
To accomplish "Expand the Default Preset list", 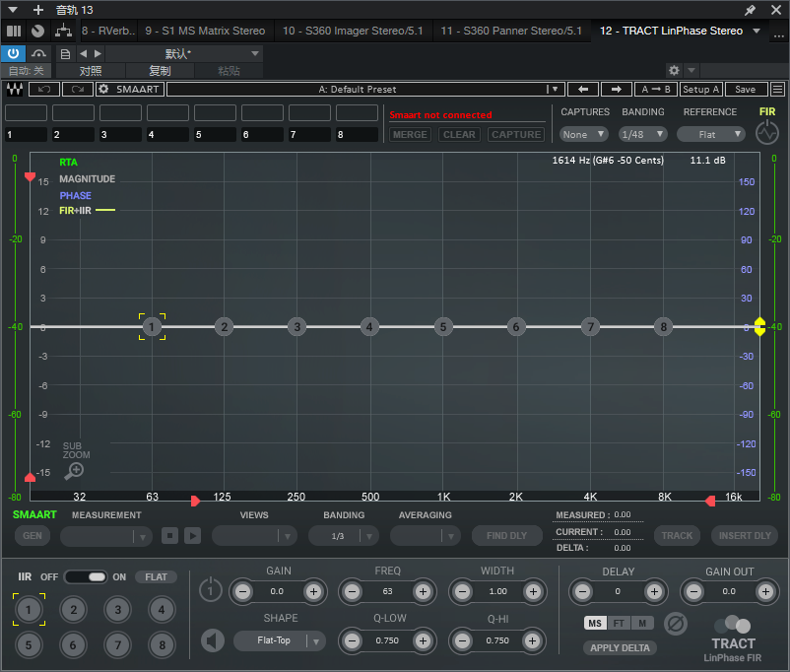I will [555, 90].
